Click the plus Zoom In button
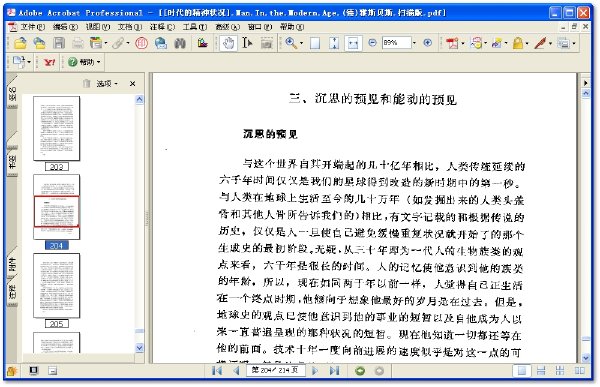 click(428, 43)
